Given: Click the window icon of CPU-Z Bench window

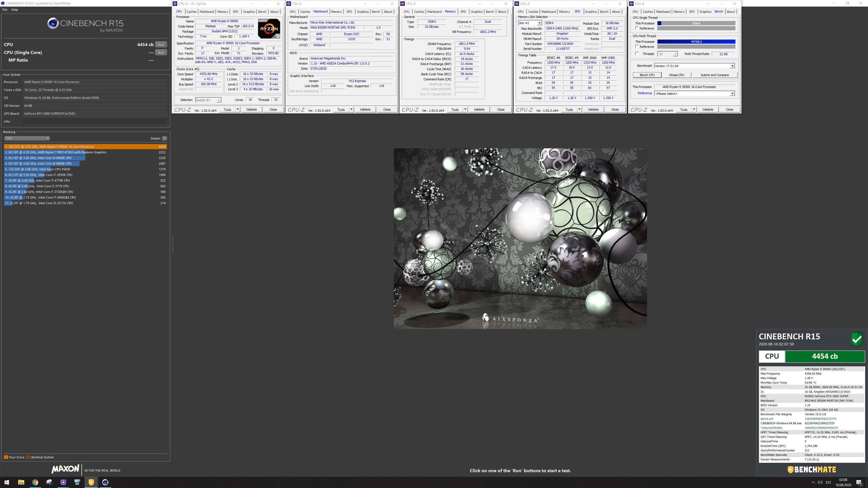Looking at the screenshot, I should 632,4.
